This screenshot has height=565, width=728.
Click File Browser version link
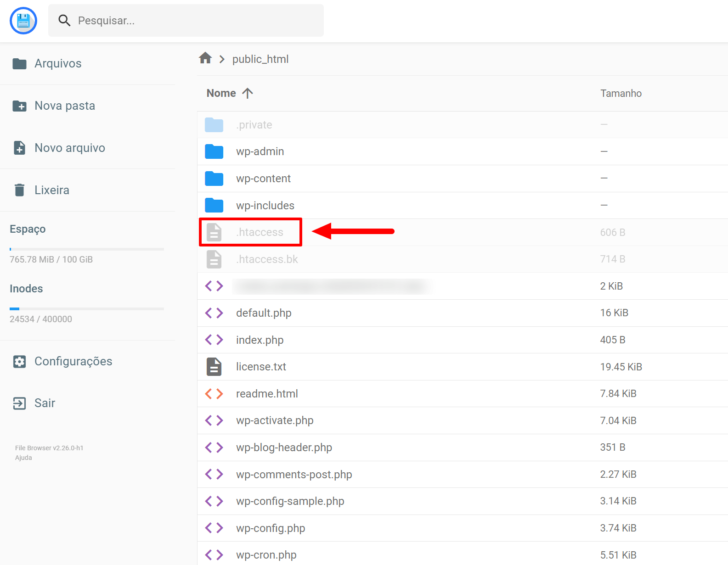pyautogui.click(x=49, y=448)
